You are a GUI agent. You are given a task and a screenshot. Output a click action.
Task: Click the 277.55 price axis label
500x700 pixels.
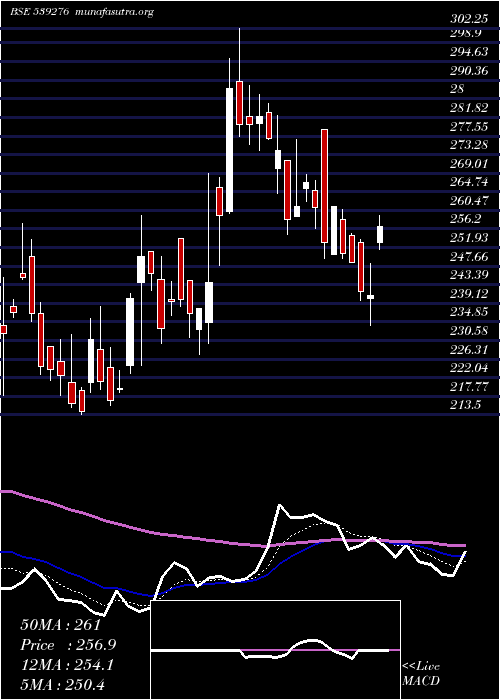(x=470, y=126)
